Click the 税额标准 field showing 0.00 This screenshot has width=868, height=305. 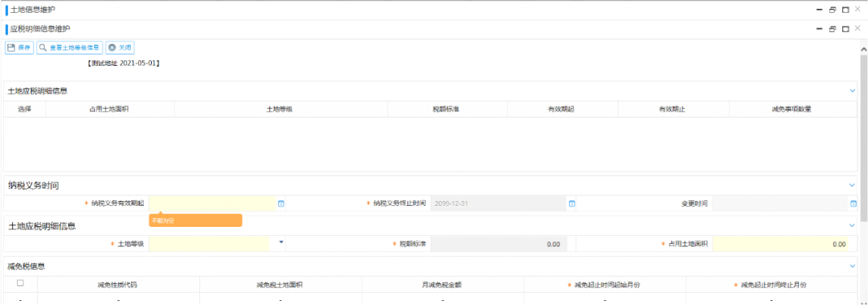coord(498,244)
